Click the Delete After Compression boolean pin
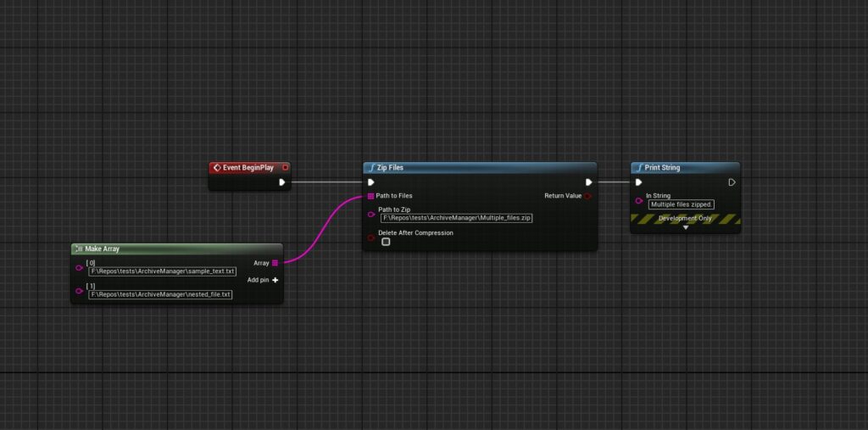868x430 pixels. pos(370,237)
